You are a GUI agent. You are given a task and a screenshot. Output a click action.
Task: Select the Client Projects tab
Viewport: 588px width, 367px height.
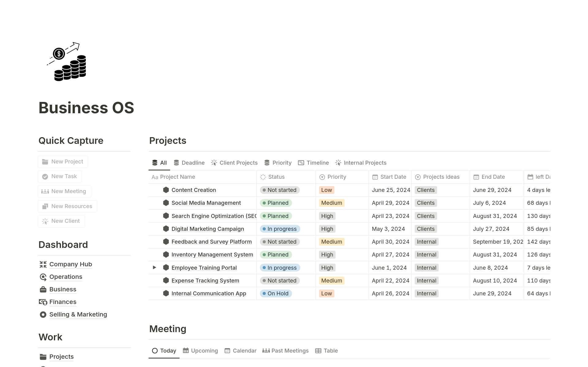(235, 163)
